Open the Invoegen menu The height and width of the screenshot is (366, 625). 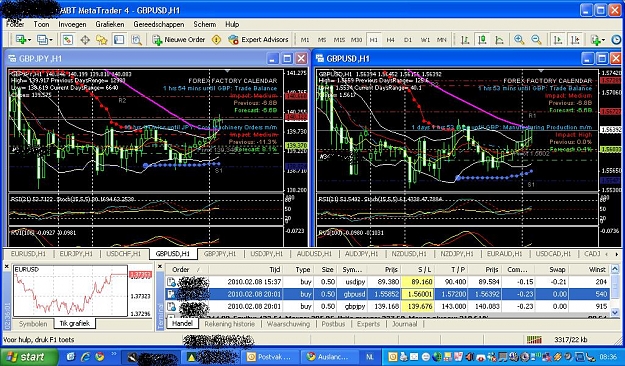point(72,24)
